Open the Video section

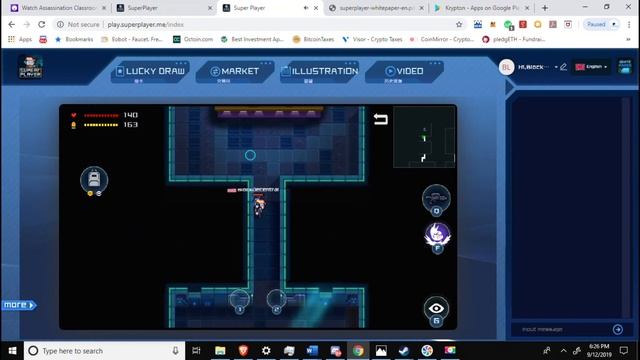pyautogui.click(x=404, y=71)
